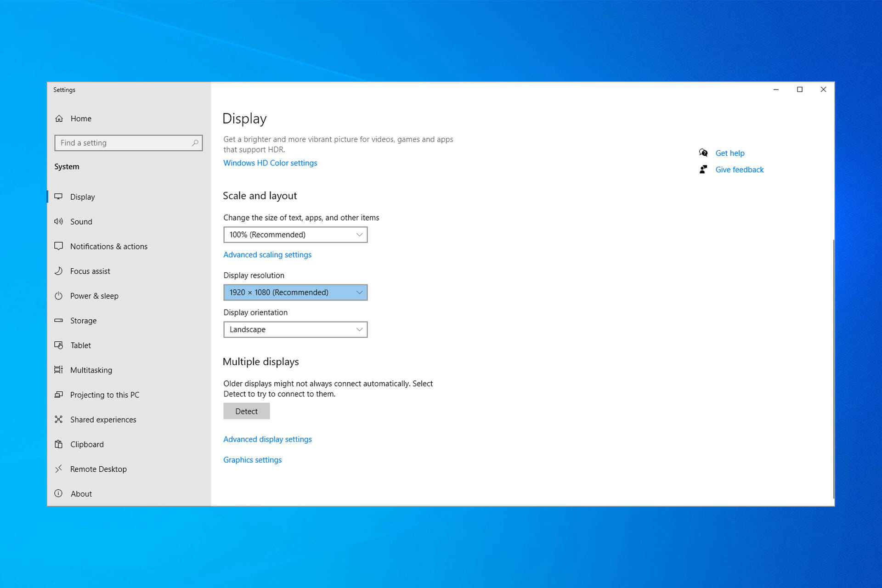882x588 pixels.
Task: Click the About info icon
Action: 58,493
